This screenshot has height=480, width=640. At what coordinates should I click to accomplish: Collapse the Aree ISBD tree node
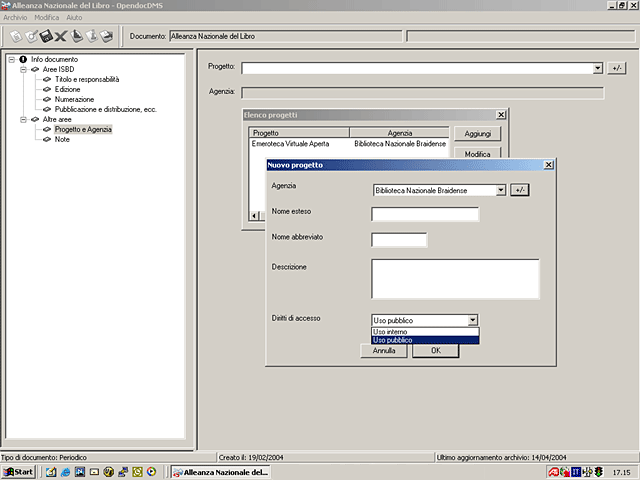tap(24, 69)
